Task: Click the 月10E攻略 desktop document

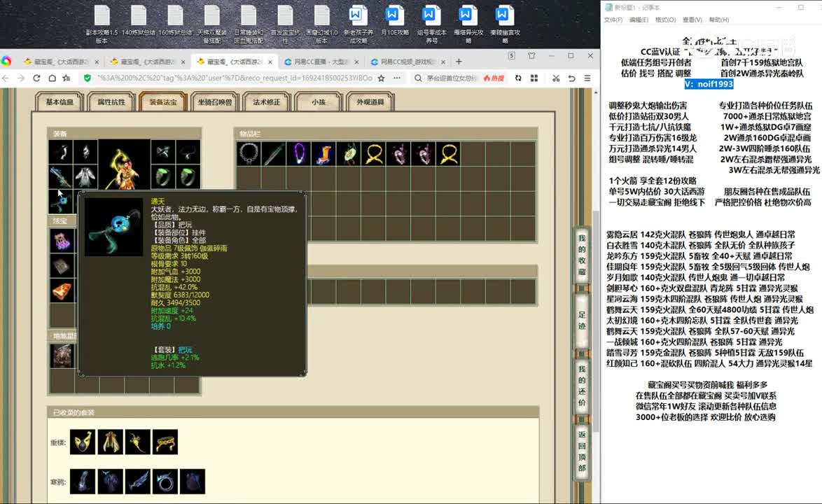Action: [394, 21]
